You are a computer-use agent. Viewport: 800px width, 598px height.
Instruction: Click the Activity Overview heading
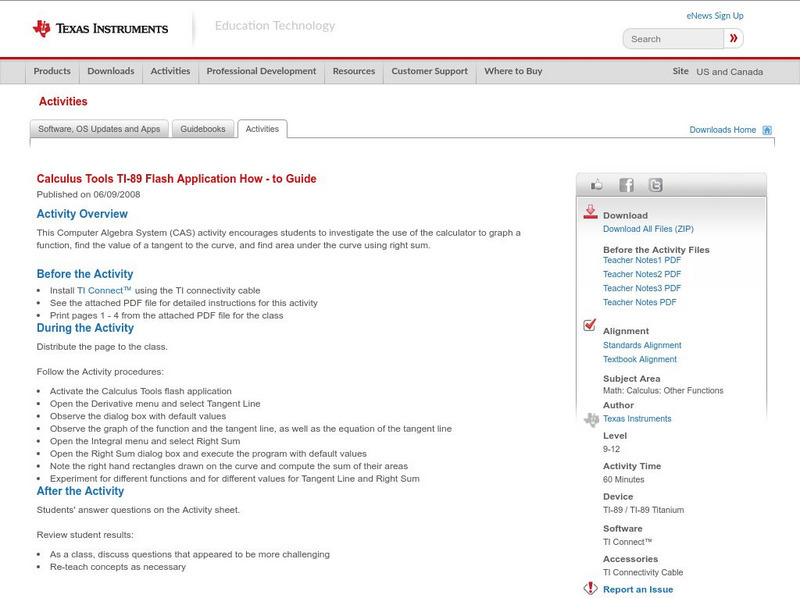point(82,214)
